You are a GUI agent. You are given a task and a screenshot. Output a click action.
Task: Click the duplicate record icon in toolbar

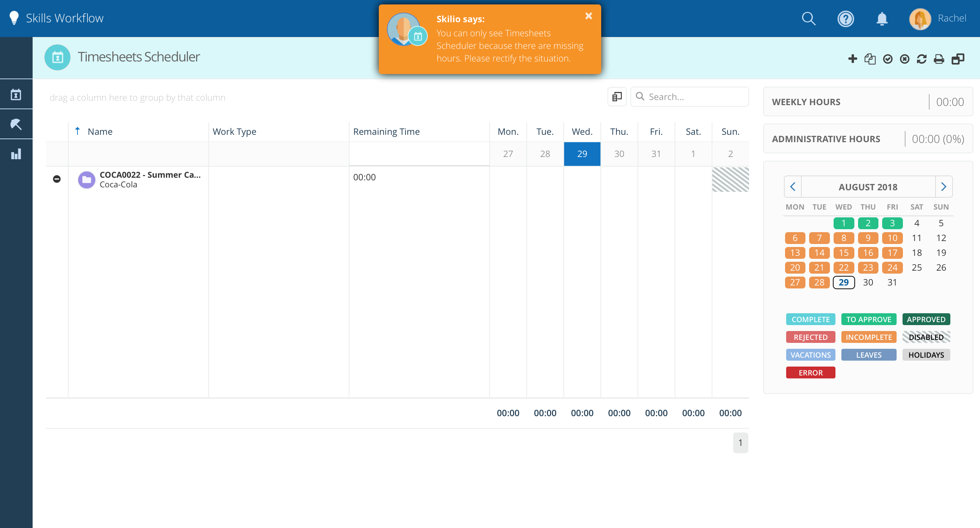pyautogui.click(x=870, y=59)
